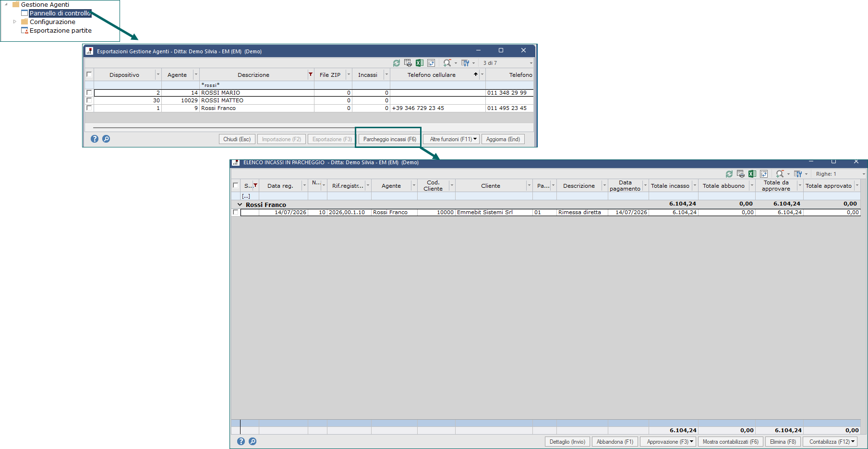Expand the Configurazione tree node
This screenshot has height=449, width=868.
[15, 22]
